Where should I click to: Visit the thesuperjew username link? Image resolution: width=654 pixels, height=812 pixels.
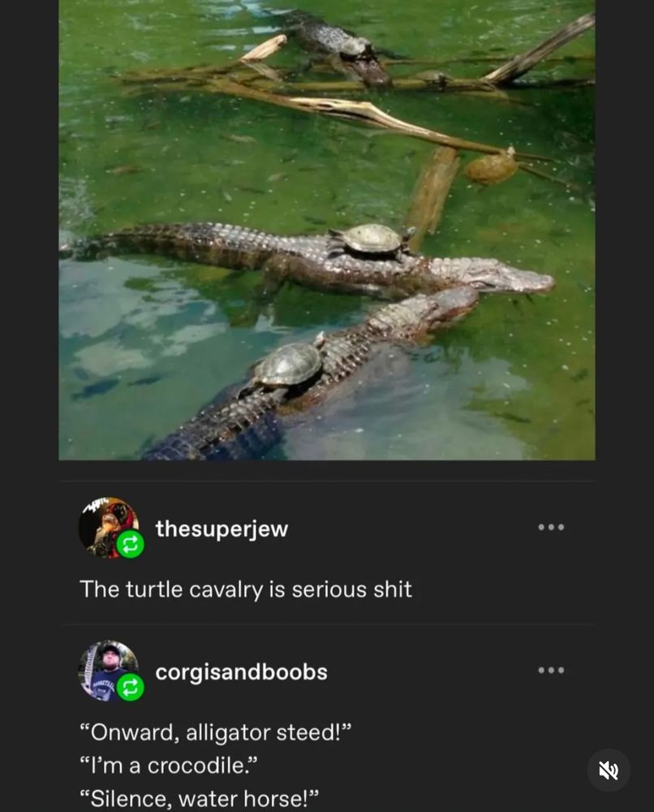[x=222, y=529]
